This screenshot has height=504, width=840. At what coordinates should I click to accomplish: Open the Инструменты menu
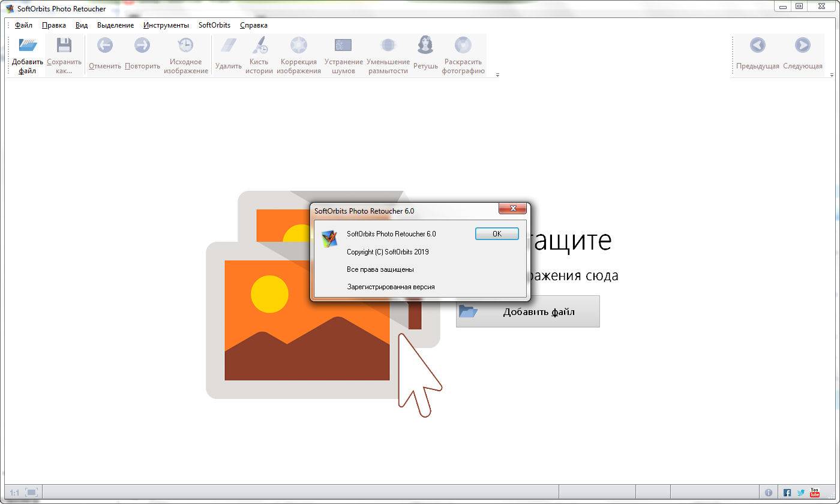166,25
